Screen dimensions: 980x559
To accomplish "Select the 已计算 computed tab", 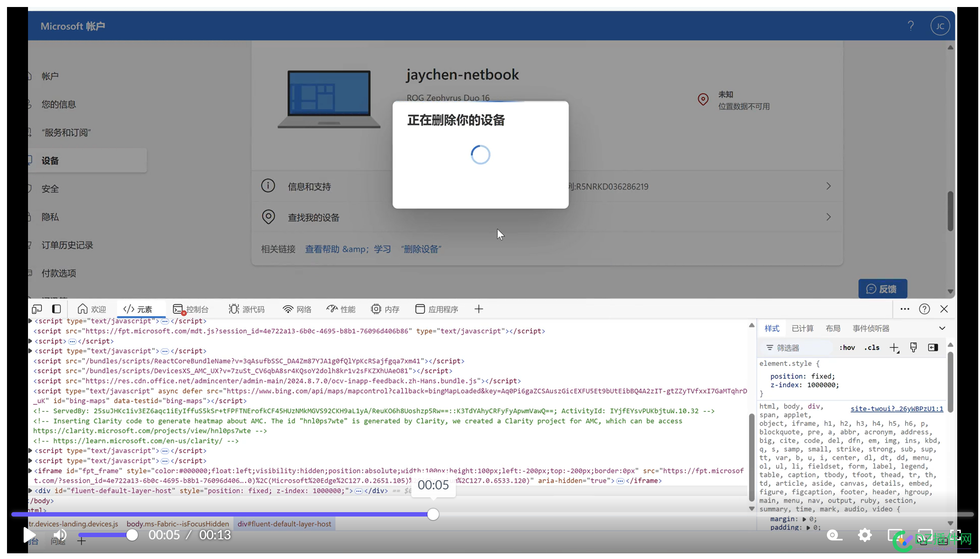I will pos(802,328).
